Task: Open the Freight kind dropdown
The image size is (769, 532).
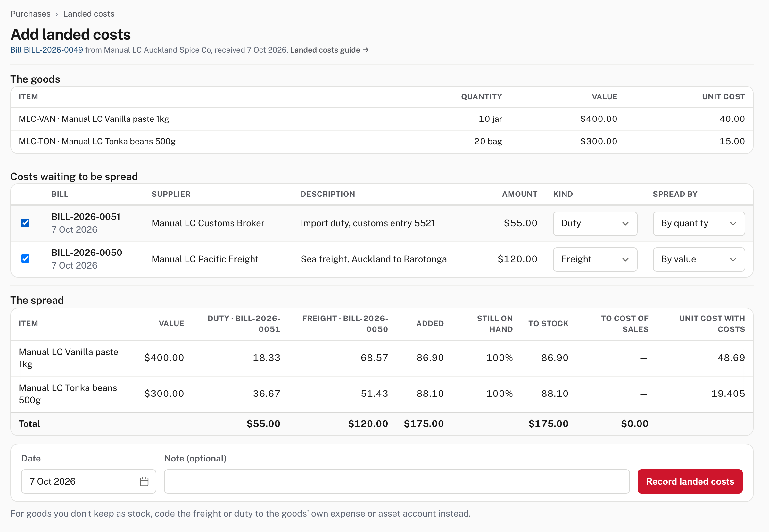Action: [x=595, y=259]
